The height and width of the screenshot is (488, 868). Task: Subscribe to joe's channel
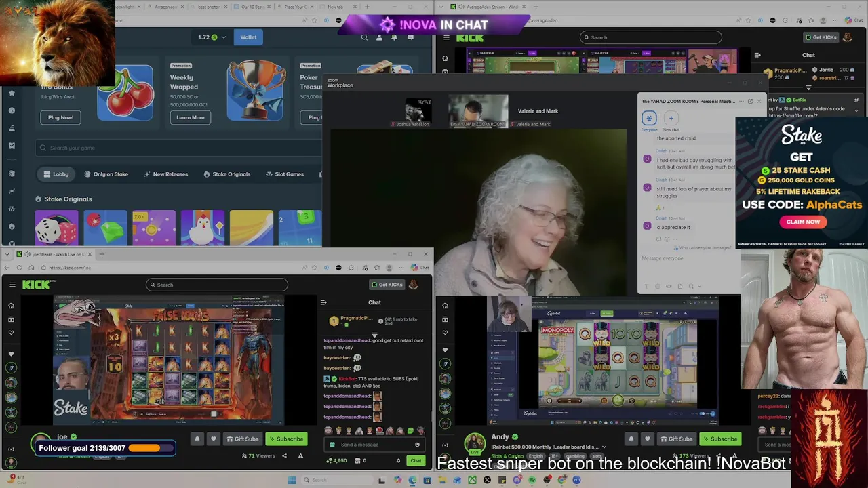pos(285,439)
